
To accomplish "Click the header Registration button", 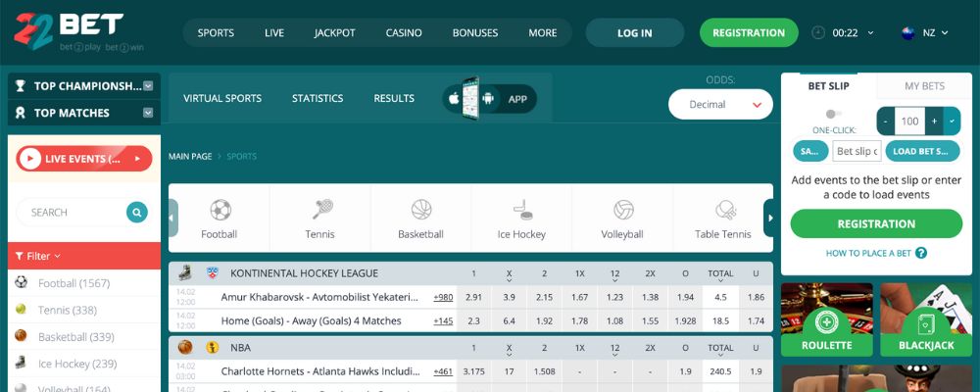I will (x=749, y=33).
